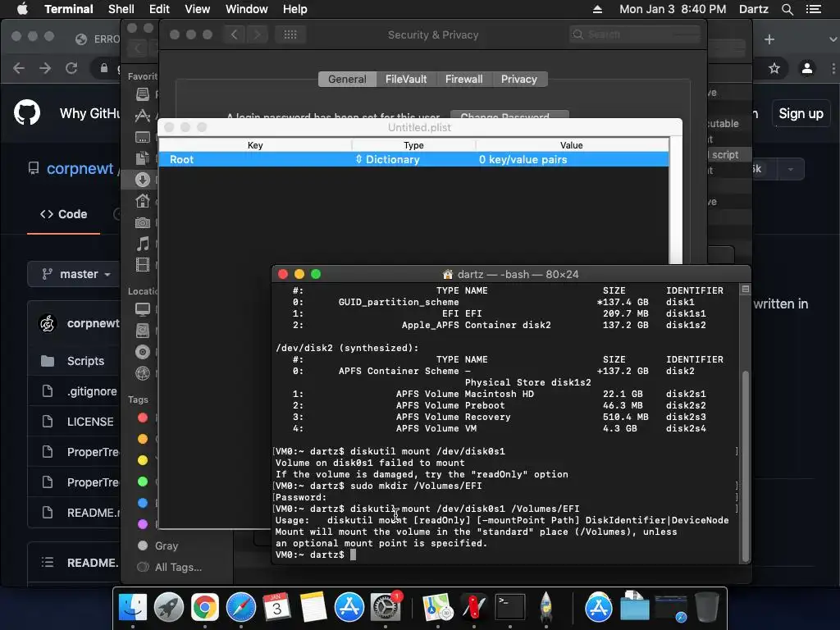Image resolution: width=840 pixels, height=630 pixels.
Task: Open Calendar in the dock
Action: coord(277,607)
